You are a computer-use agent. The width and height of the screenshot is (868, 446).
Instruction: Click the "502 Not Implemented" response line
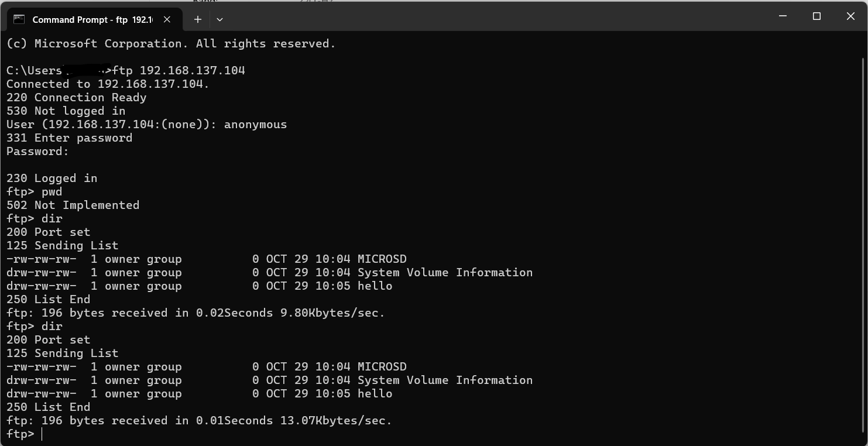coord(73,205)
